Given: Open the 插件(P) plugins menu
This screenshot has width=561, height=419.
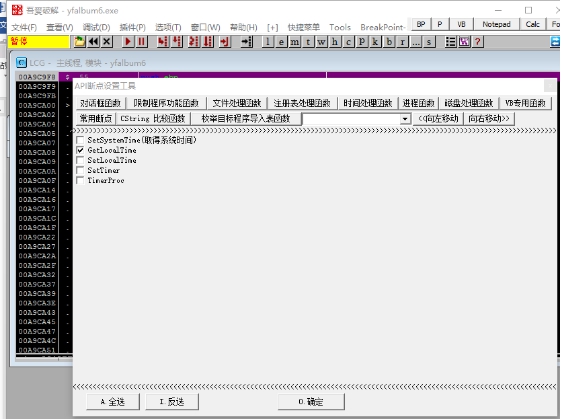Looking at the screenshot, I should [x=132, y=27].
